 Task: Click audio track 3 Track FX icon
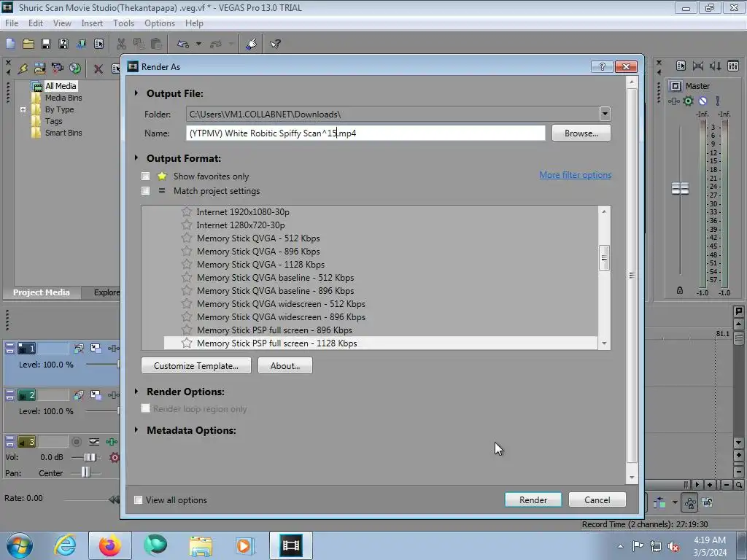coord(112,441)
